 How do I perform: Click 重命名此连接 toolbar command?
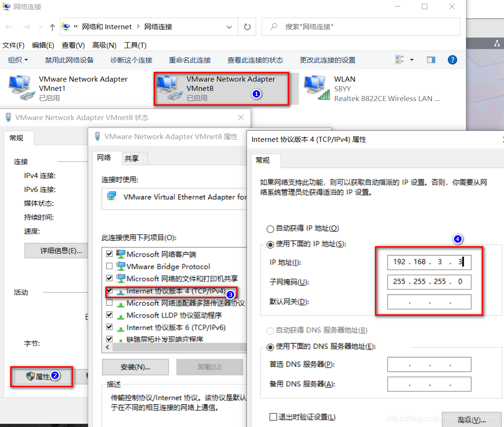tap(190, 60)
